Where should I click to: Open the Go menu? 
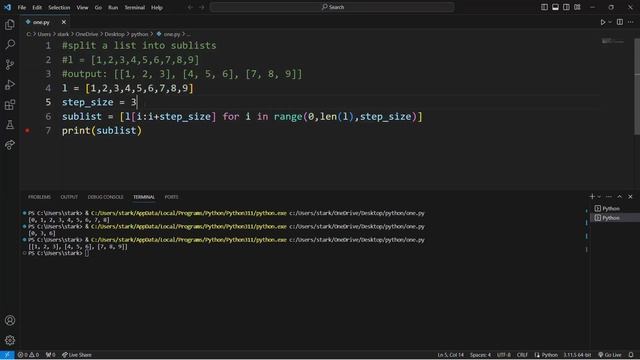(98, 7)
